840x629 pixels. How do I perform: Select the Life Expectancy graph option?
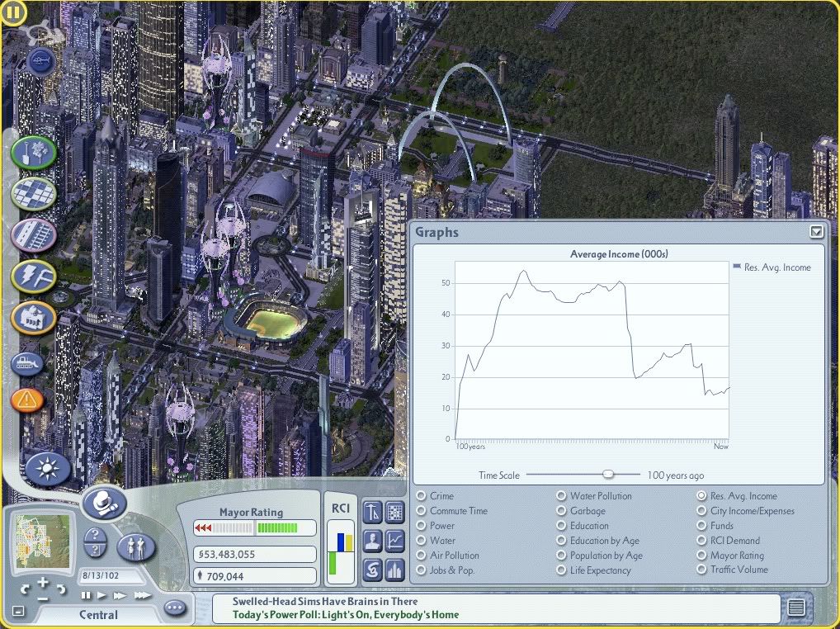(x=561, y=570)
